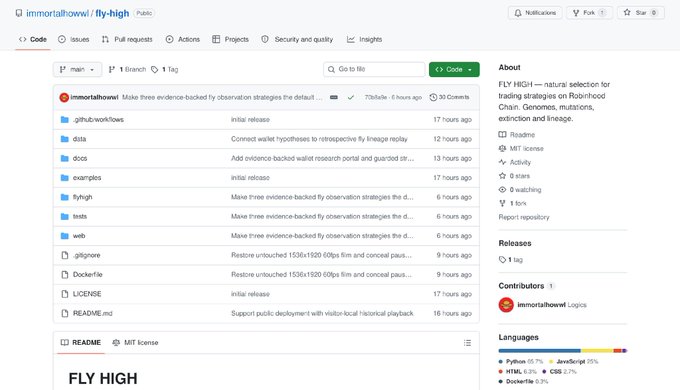Open the docs folder

click(80, 159)
